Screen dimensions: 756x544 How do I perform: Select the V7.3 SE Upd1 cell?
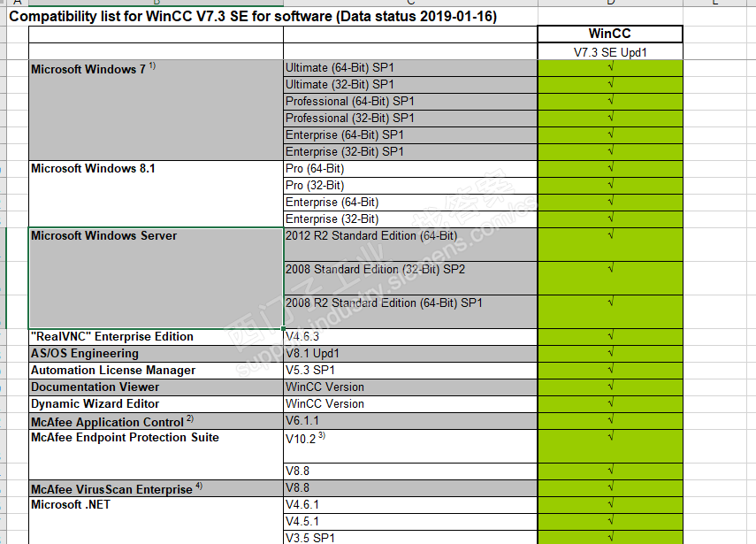point(610,51)
